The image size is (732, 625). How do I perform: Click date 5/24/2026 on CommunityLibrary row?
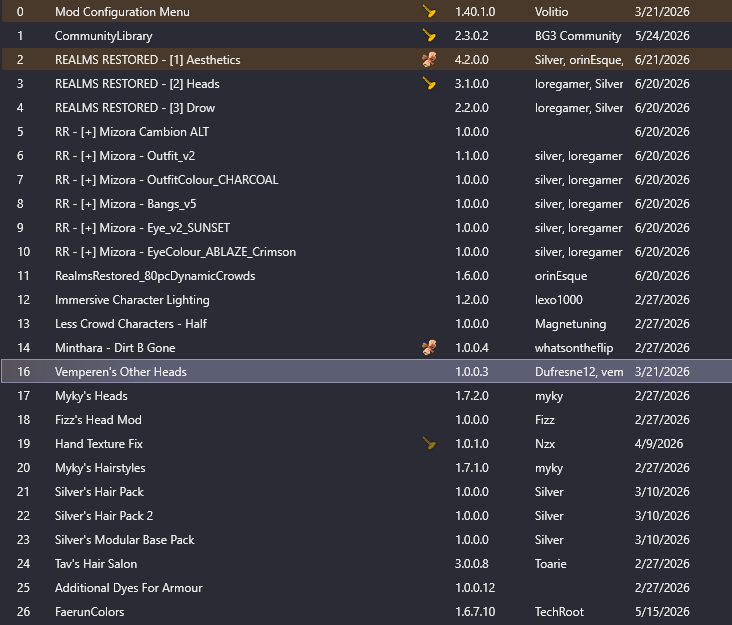click(662, 36)
